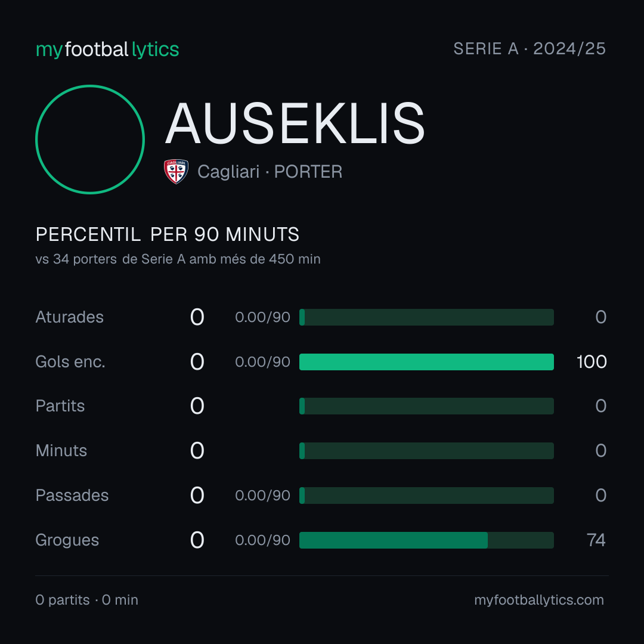Click the PERCENTIL PER 90 MINUTS heading
The image size is (644, 644).
[x=167, y=234]
